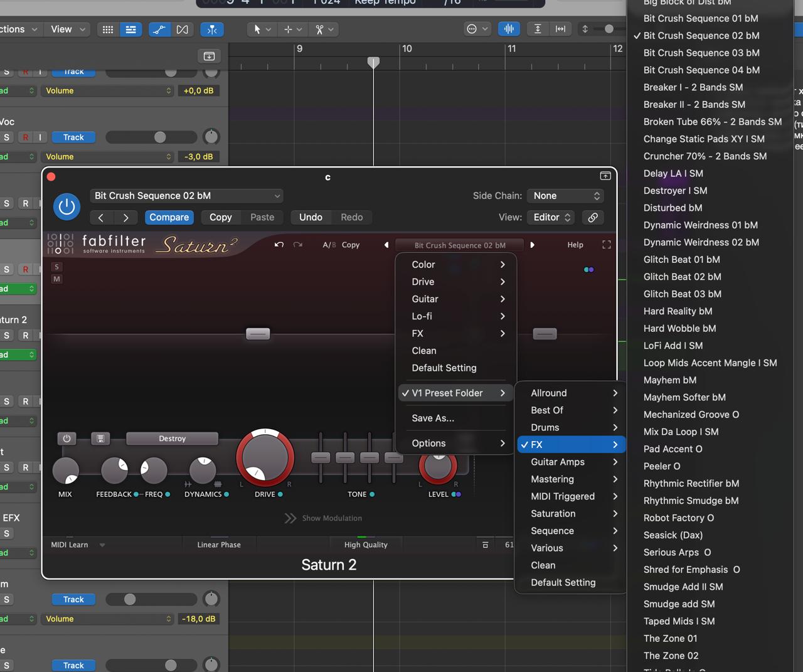
Task: Click the Show Modulation chevrons
Action: 290,518
